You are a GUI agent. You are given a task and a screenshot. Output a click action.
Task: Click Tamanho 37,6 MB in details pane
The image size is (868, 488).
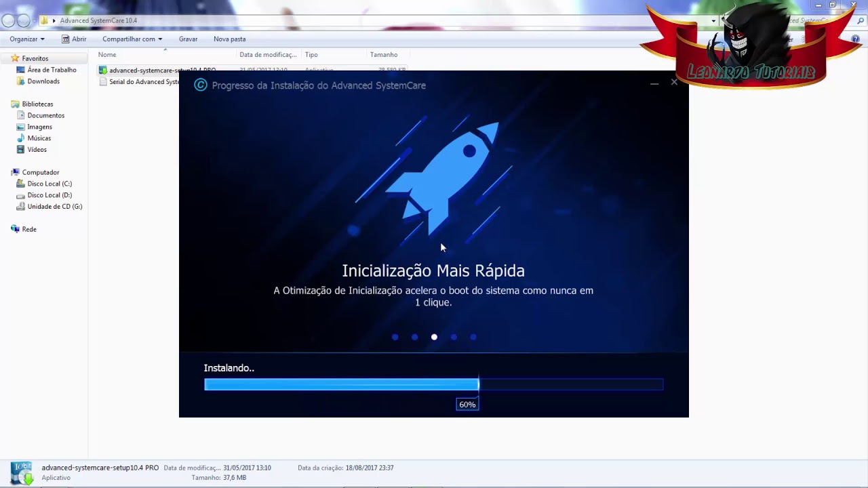[x=218, y=478]
